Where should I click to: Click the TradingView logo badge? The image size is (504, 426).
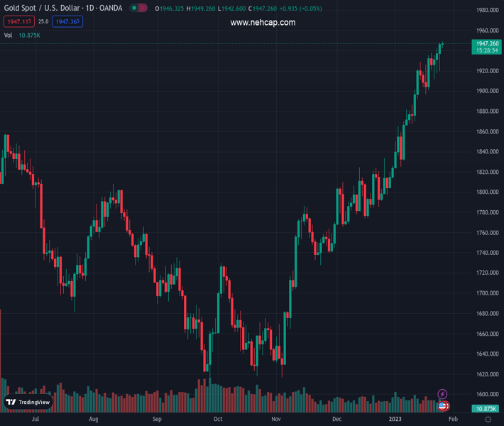[x=29, y=402]
